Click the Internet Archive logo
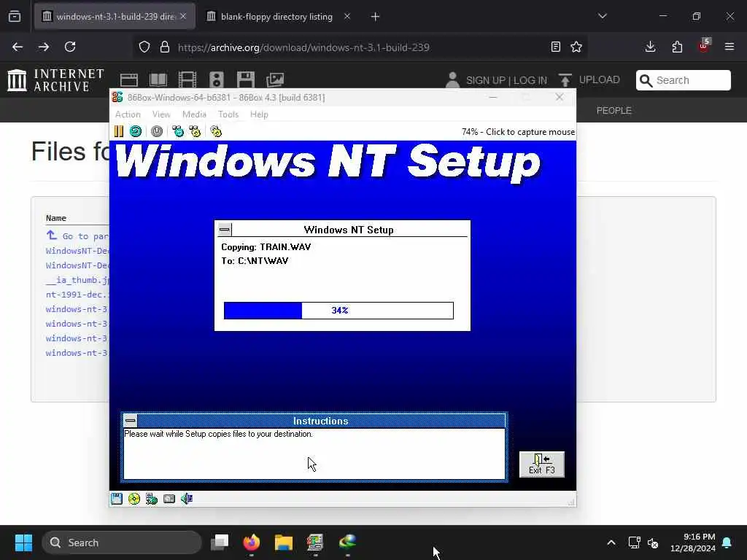Screen dimensions: 747x560 tap(55, 79)
